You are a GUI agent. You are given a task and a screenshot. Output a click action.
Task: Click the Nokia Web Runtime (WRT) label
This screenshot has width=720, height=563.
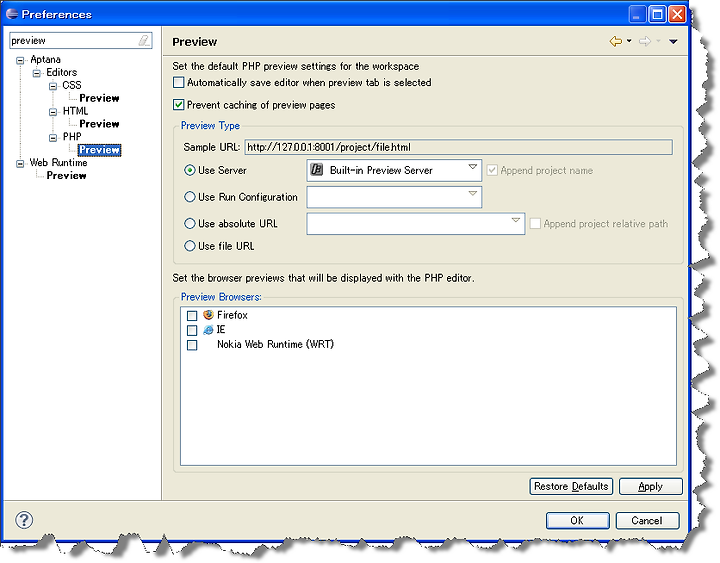275,344
